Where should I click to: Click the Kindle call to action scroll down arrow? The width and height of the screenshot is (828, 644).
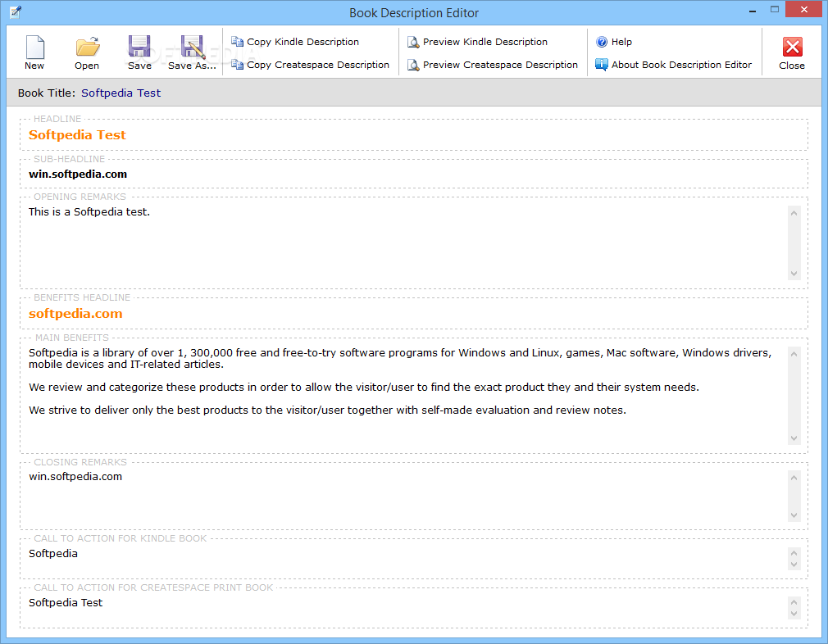point(794,565)
